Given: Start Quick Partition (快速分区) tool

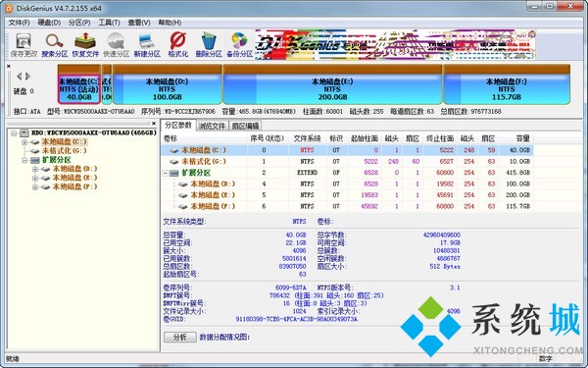Looking at the screenshot, I should tap(116, 45).
